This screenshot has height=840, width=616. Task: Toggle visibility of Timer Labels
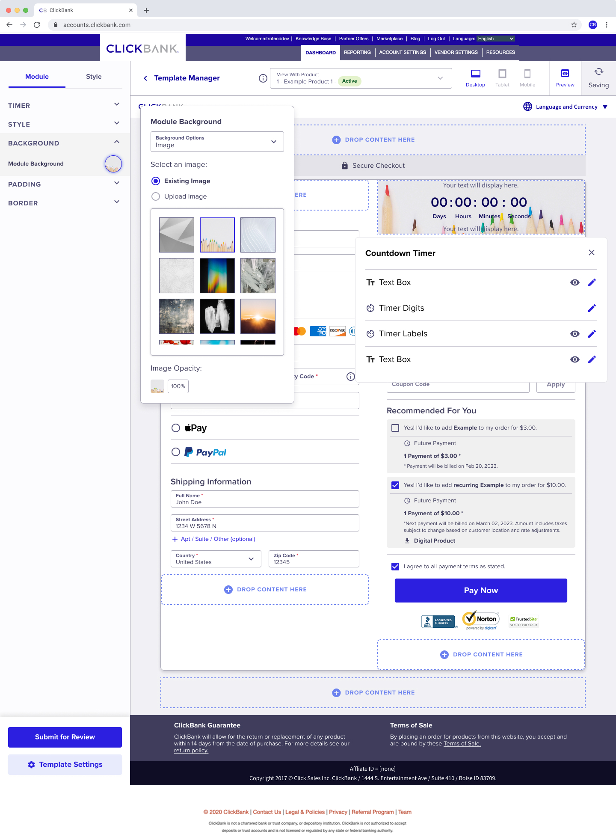coord(575,334)
